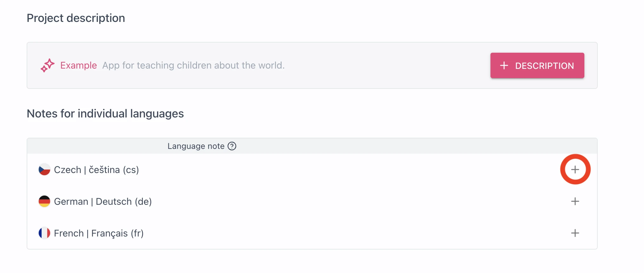Click the German flag icon
Screen dimensions: 644x273
[44, 201]
